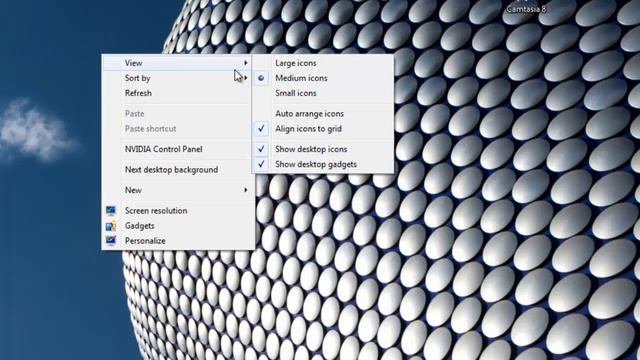The width and height of the screenshot is (640, 360).
Task: Open the New submenu
Action: pyautogui.click(x=178, y=190)
